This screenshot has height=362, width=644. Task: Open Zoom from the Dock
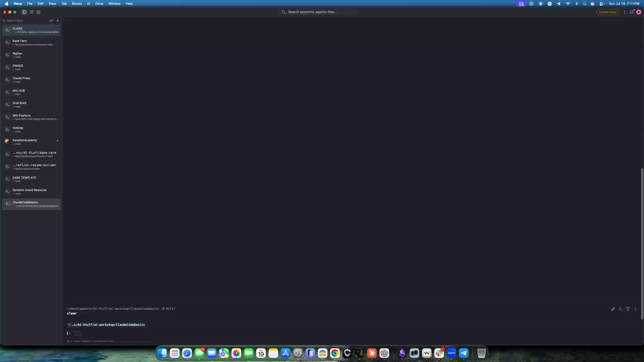coord(451,353)
